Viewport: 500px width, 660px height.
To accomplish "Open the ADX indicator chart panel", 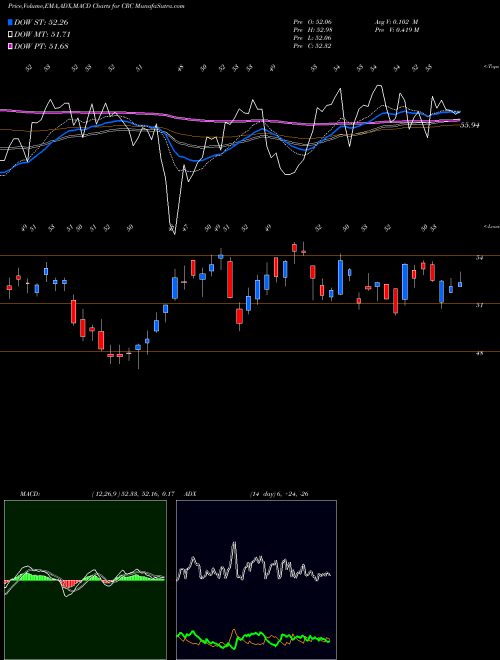I will (256, 580).
